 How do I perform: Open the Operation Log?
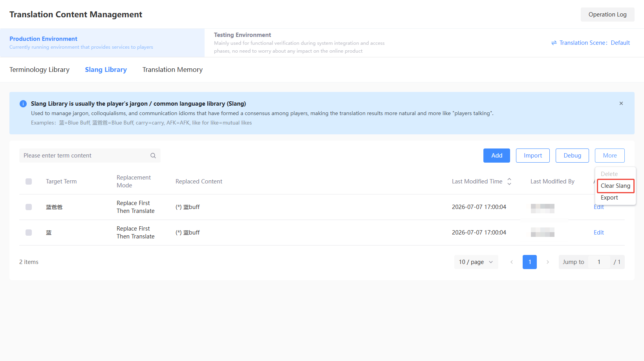[607, 15]
